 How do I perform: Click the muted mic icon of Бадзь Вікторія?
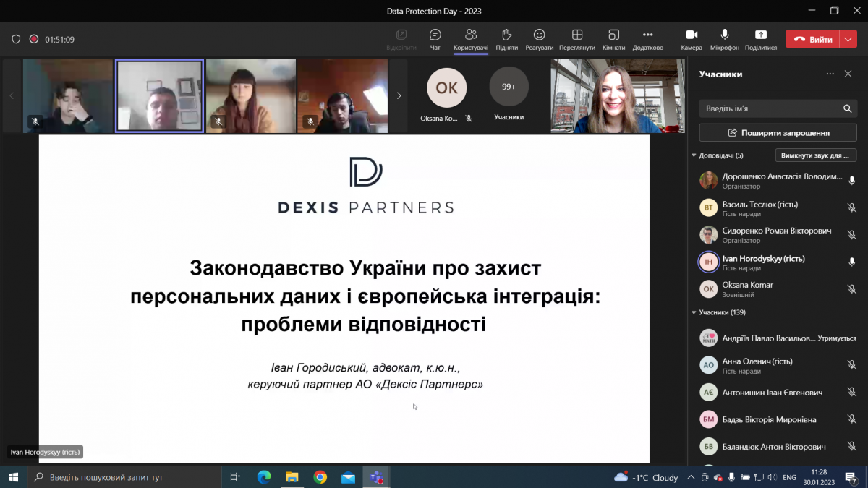pyautogui.click(x=851, y=419)
